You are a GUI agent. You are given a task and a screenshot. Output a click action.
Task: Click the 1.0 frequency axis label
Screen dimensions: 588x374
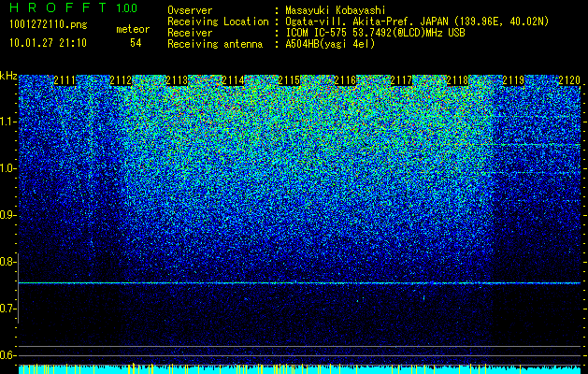pyautogui.click(x=7, y=168)
